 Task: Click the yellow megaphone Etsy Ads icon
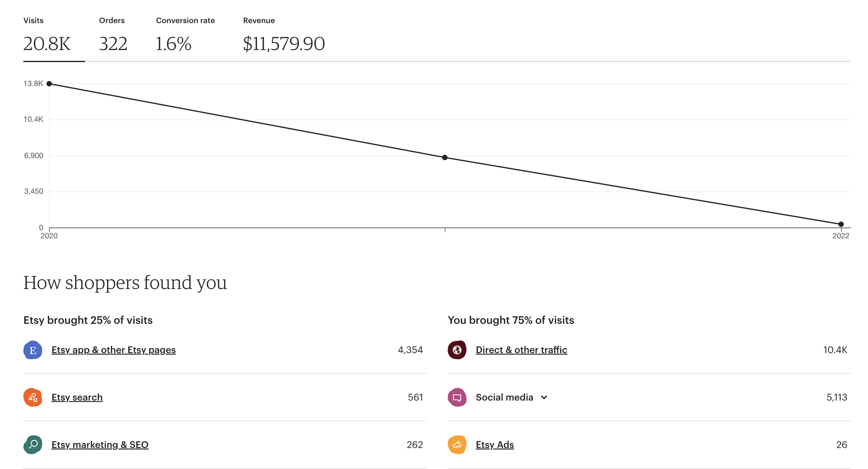pyautogui.click(x=457, y=444)
